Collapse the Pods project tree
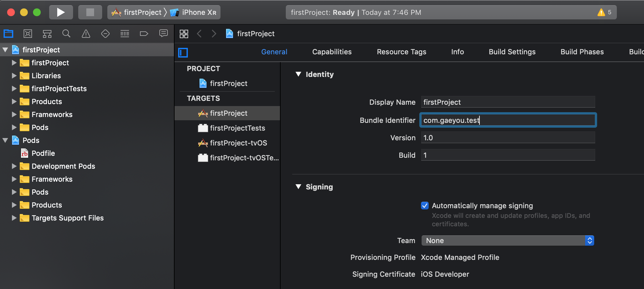 click(x=5, y=140)
